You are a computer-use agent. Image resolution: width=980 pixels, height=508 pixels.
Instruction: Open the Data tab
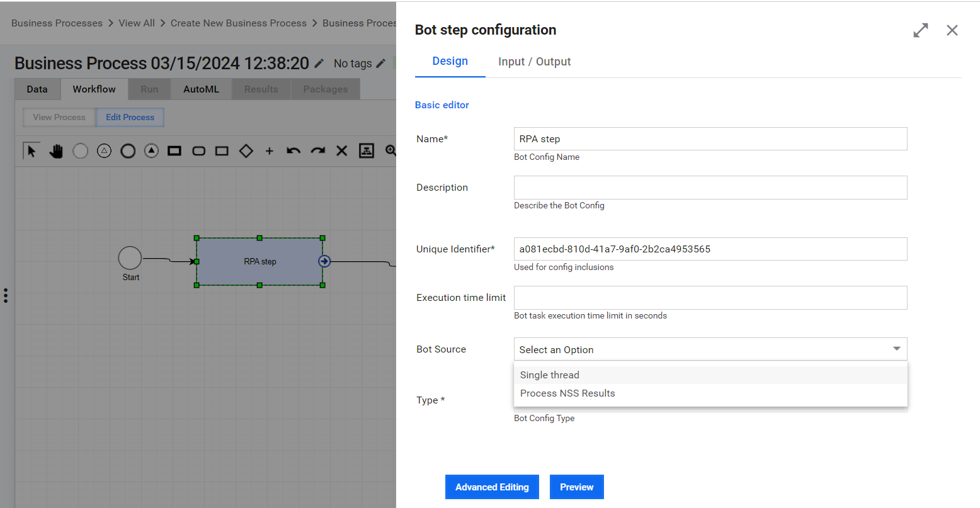37,89
